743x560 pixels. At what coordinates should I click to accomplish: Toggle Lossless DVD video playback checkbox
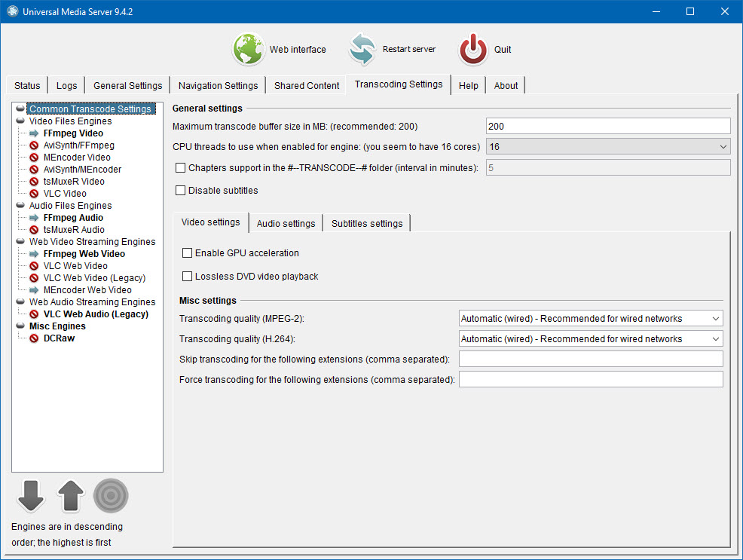coord(187,276)
